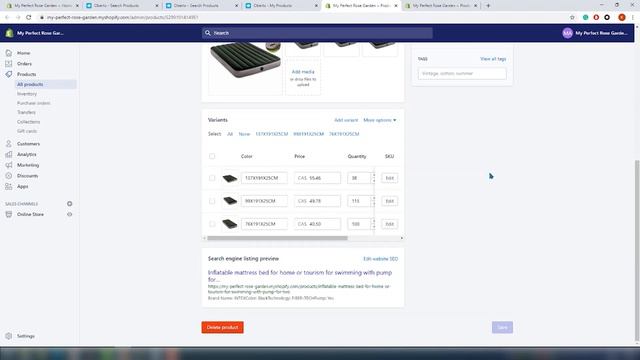640x360 pixels.
Task: Select all variants header checkbox
Action: coord(212,156)
